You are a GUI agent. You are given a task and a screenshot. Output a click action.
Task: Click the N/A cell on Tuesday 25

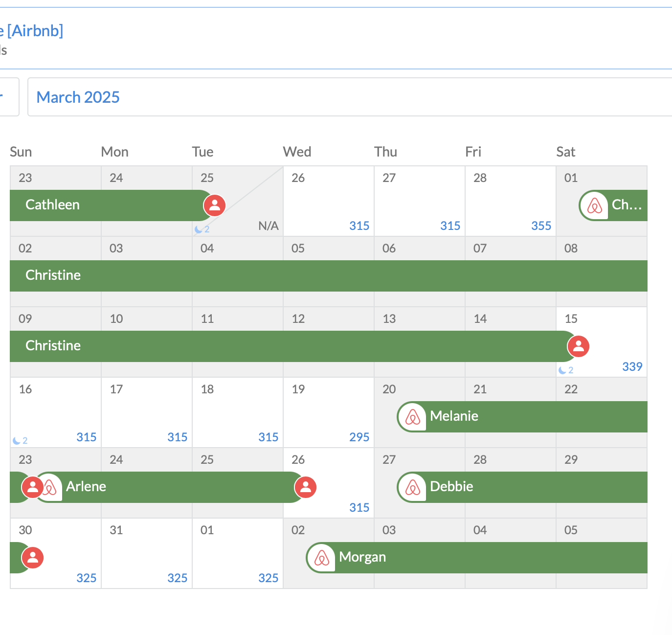coord(268,226)
